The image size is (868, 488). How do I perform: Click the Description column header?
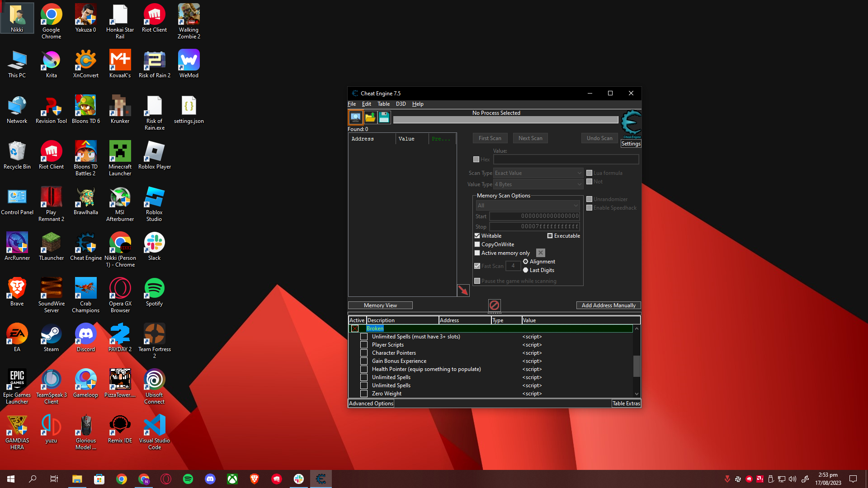(x=402, y=320)
